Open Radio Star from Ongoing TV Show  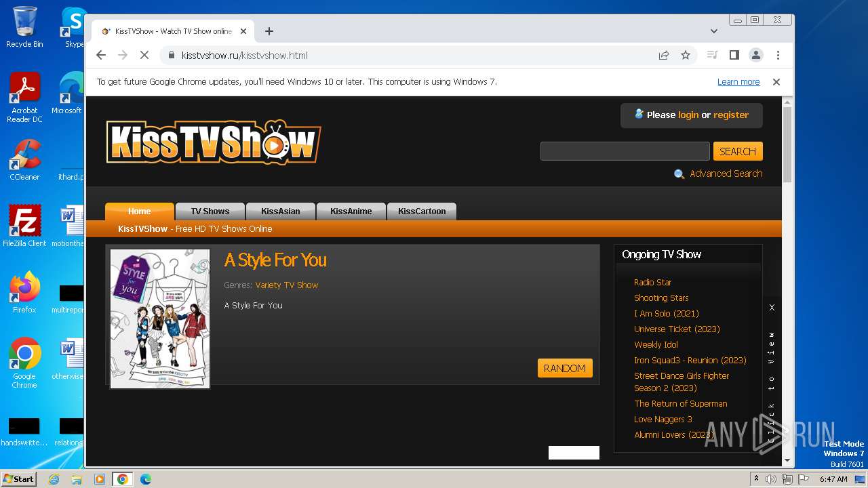point(653,282)
